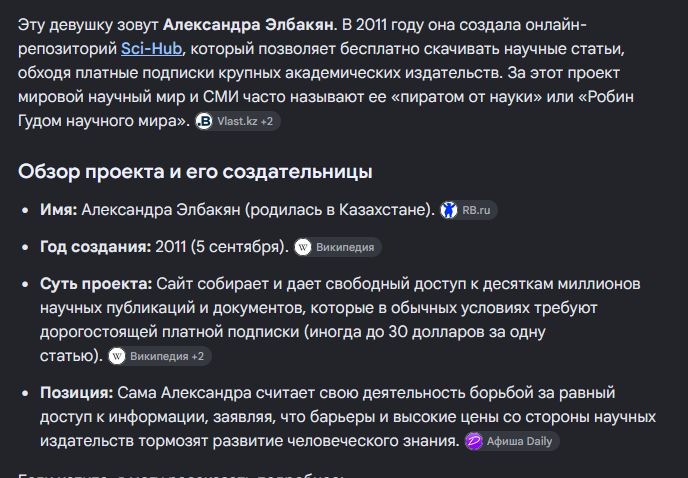Screen dimensions: 688x478
Task: Click the word 'статью' before Википедия +2 chip
Action: pos(67,356)
